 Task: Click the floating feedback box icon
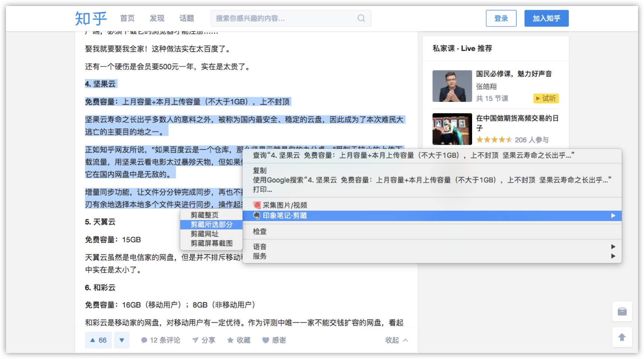click(622, 311)
